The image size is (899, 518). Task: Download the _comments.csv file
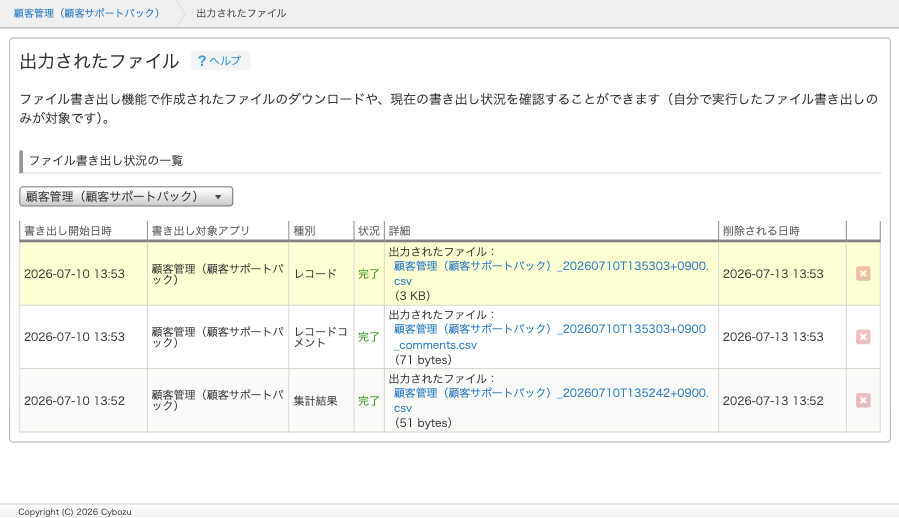(549, 337)
